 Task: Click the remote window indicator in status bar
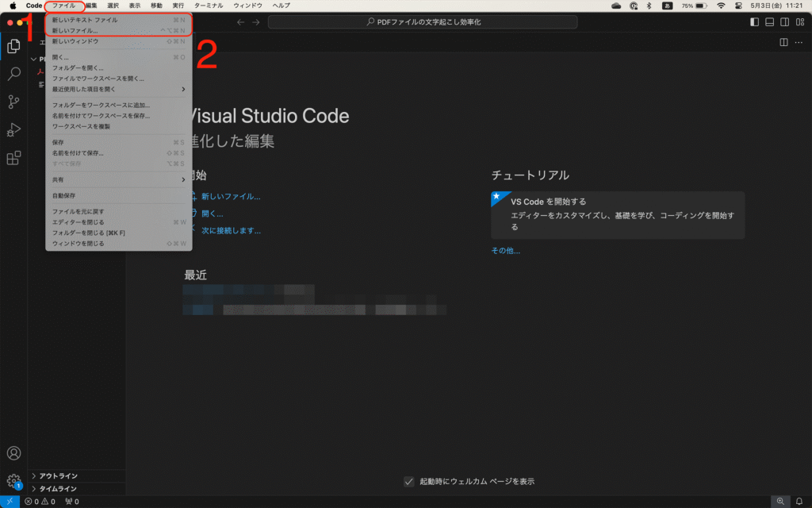coord(10,502)
